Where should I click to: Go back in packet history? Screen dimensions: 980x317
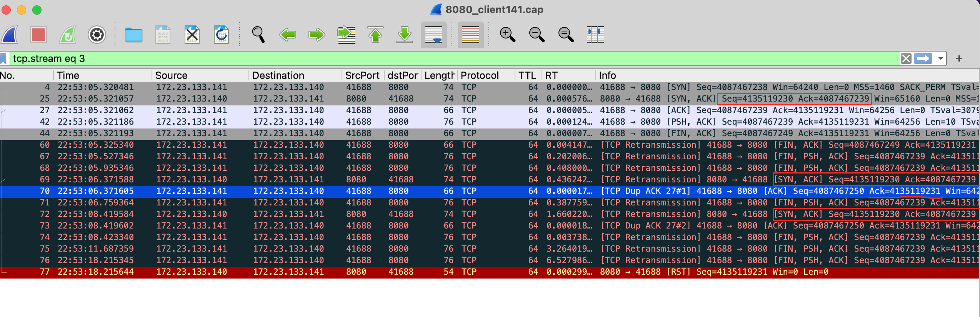[288, 35]
